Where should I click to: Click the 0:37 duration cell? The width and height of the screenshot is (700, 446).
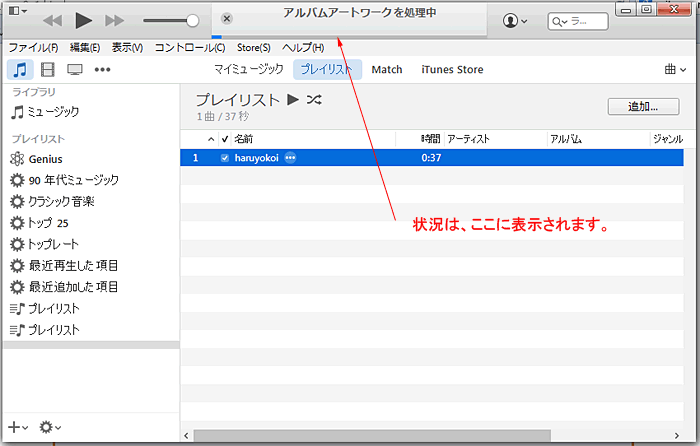pyautogui.click(x=431, y=158)
